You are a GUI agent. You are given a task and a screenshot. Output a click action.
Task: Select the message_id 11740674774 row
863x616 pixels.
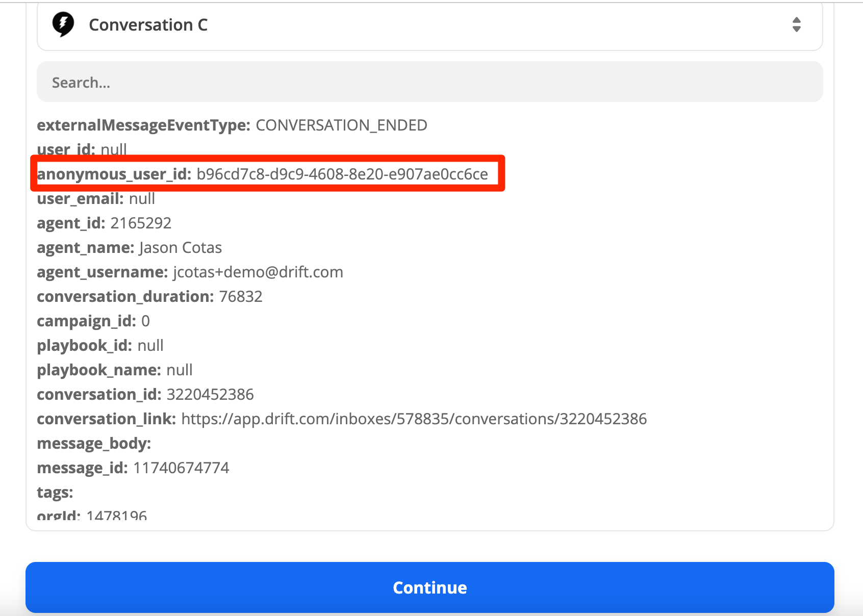point(133,468)
